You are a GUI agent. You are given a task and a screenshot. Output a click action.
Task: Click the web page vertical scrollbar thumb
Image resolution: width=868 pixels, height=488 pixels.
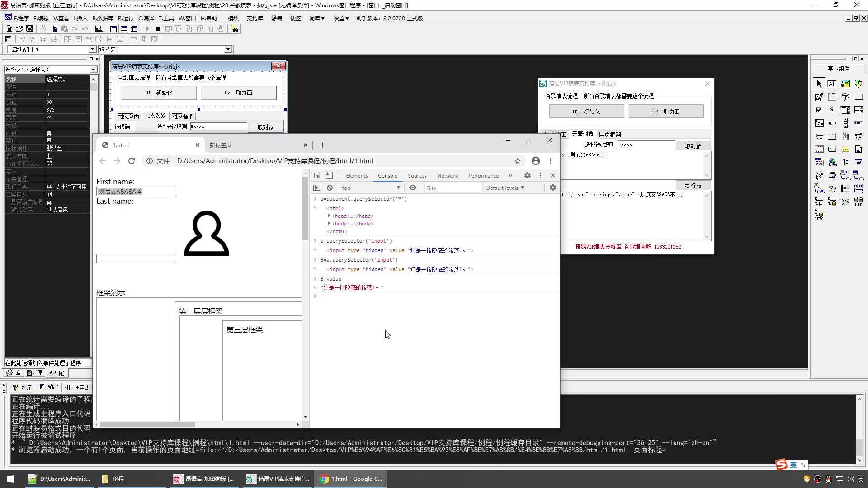click(x=306, y=209)
